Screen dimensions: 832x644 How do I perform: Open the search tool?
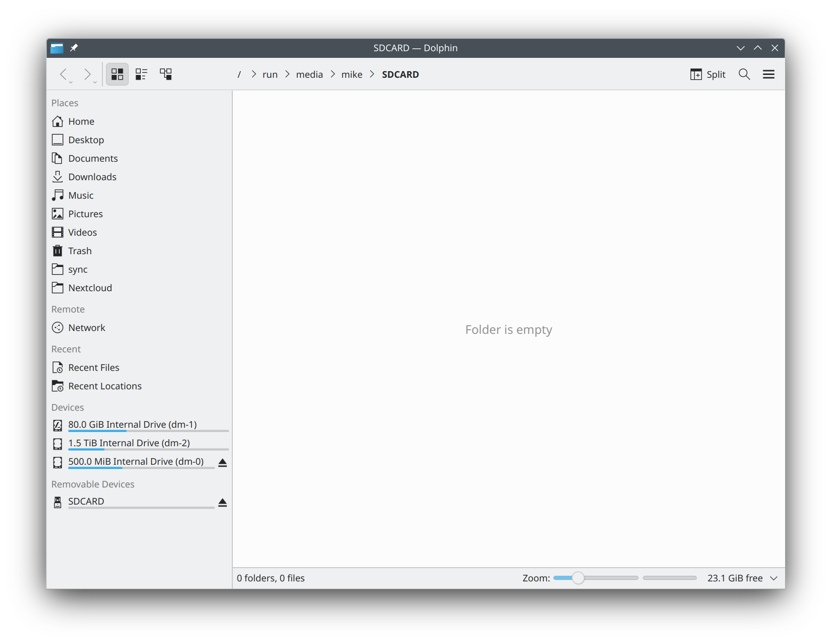(744, 74)
